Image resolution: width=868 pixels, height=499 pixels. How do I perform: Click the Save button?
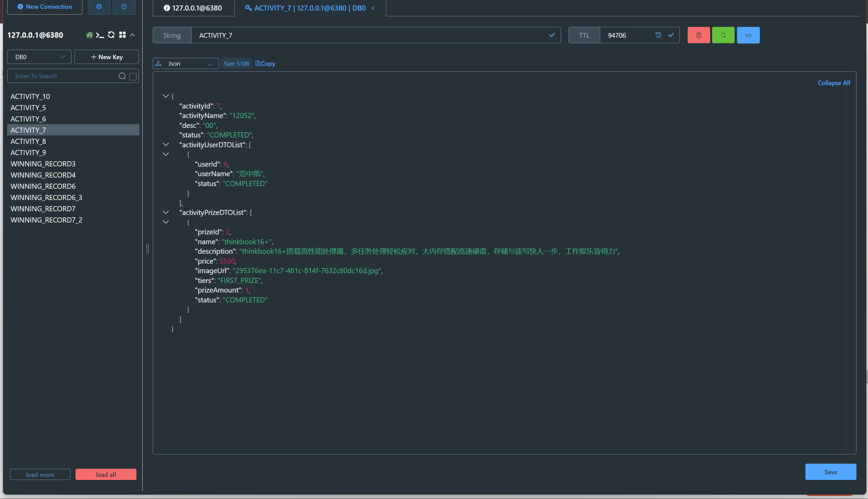pyautogui.click(x=830, y=472)
